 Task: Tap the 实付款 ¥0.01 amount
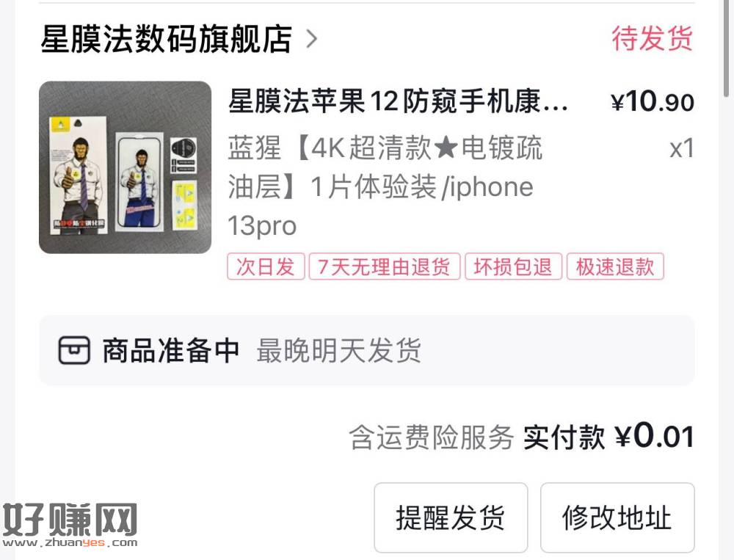pyautogui.click(x=608, y=437)
